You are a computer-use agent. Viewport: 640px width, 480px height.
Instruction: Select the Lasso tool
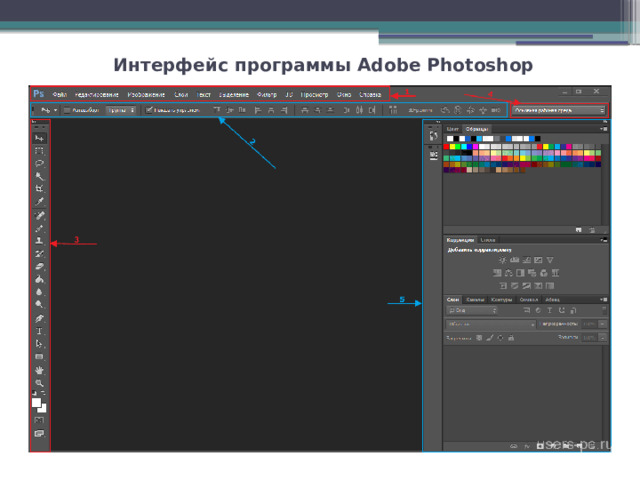[39, 163]
